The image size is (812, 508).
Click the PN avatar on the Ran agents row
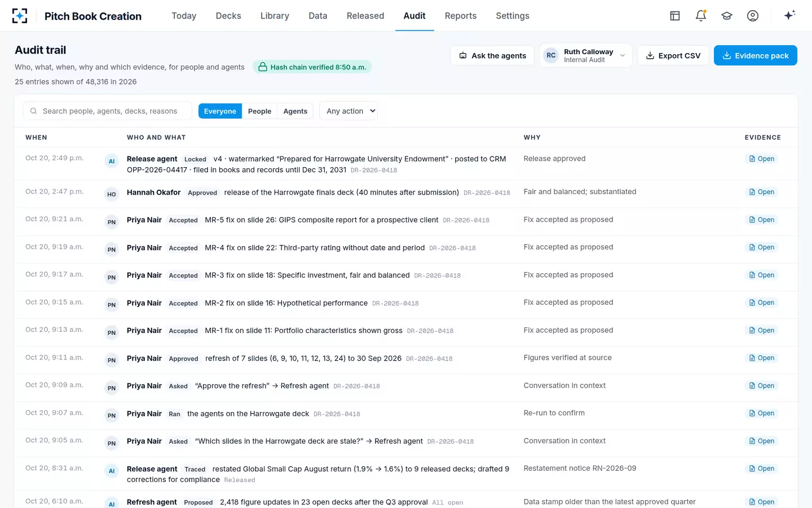coord(112,416)
